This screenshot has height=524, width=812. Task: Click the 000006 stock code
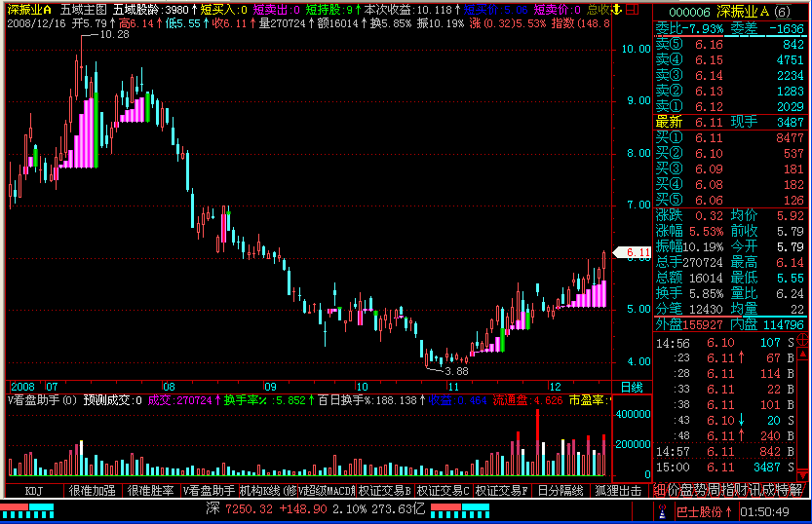click(x=689, y=12)
